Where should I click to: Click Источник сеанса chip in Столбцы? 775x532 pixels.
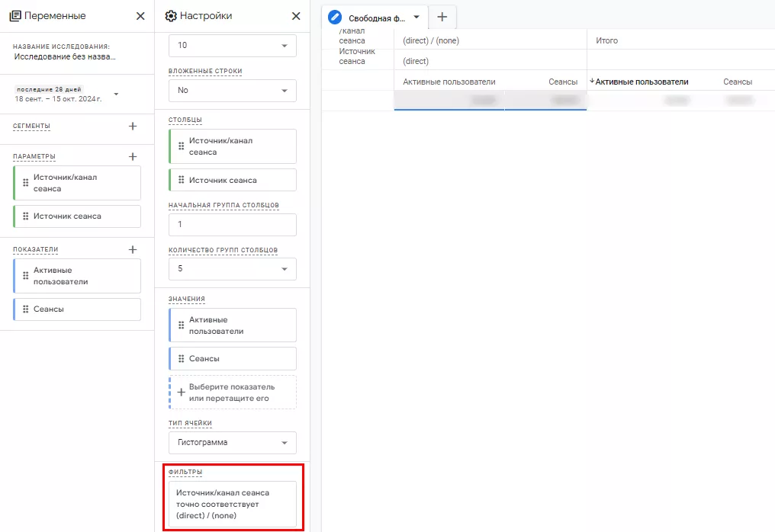(233, 181)
